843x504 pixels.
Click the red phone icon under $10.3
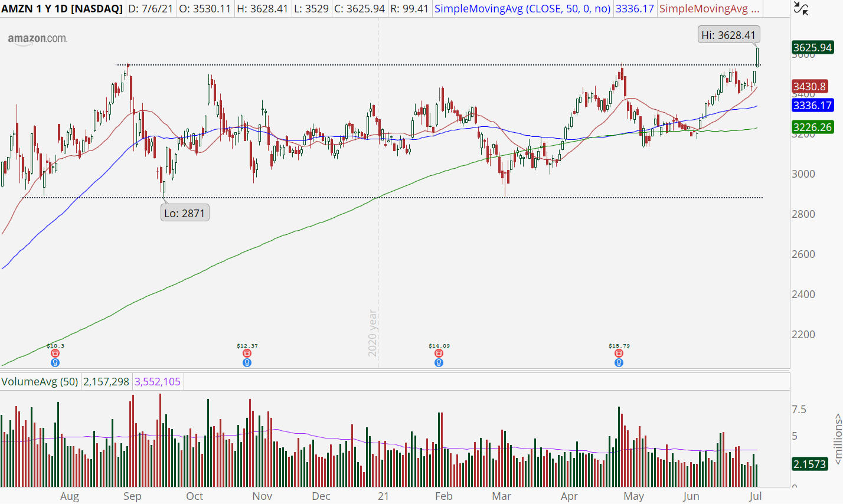pyautogui.click(x=55, y=353)
